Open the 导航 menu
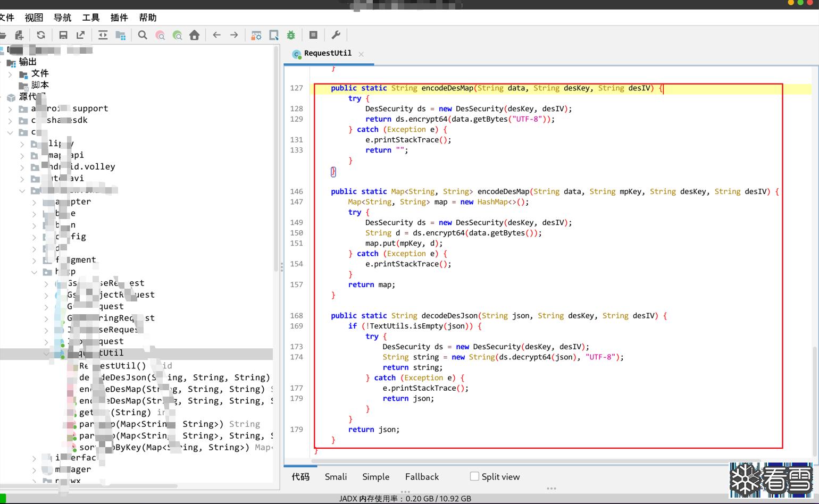The image size is (819, 504). [x=62, y=18]
